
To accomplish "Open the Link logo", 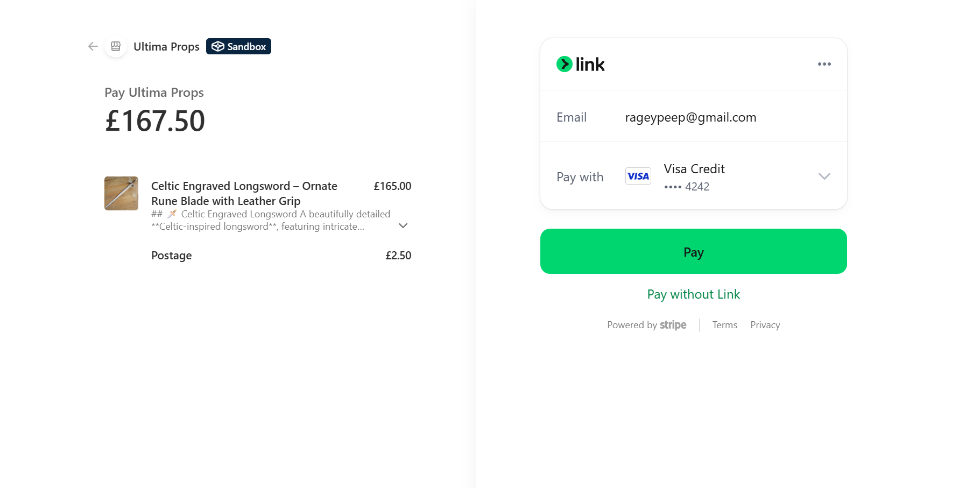I will tap(581, 63).
